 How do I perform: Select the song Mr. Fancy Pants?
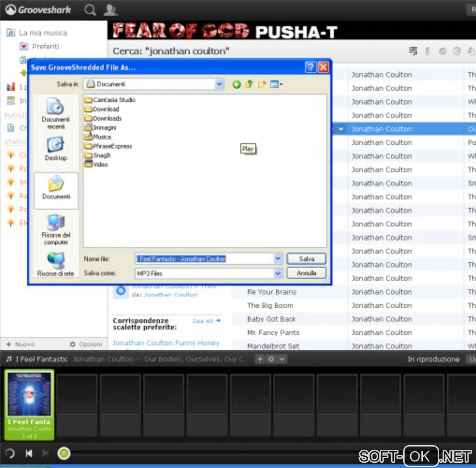pos(273,333)
